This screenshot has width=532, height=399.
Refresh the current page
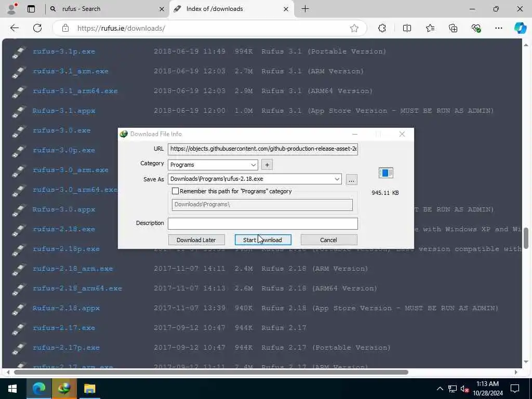(37, 28)
